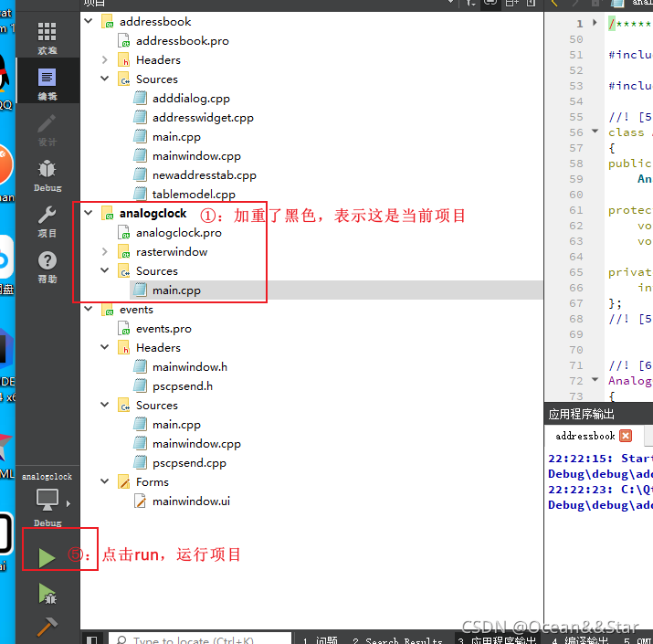Image resolution: width=653 pixels, height=644 pixels.
Task: Unfold the comment block at line 1
Action: (595, 23)
